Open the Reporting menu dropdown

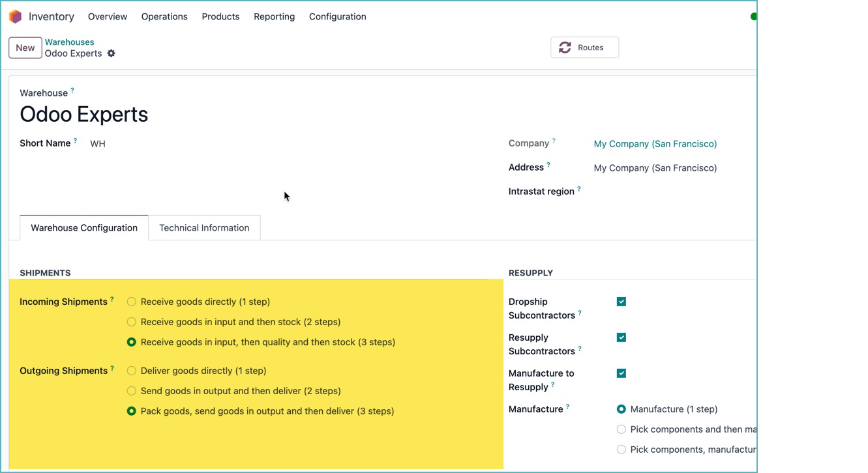pos(274,16)
